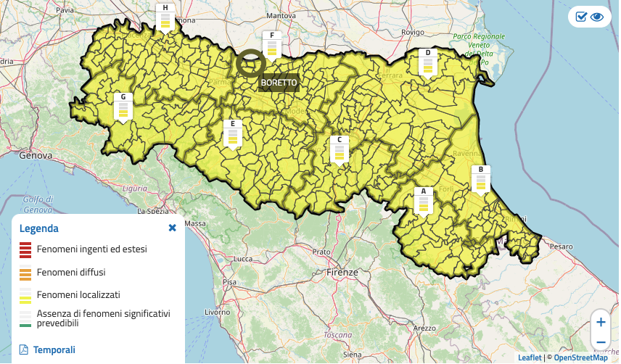
Task: Click the Genova city label
Action: (36, 155)
